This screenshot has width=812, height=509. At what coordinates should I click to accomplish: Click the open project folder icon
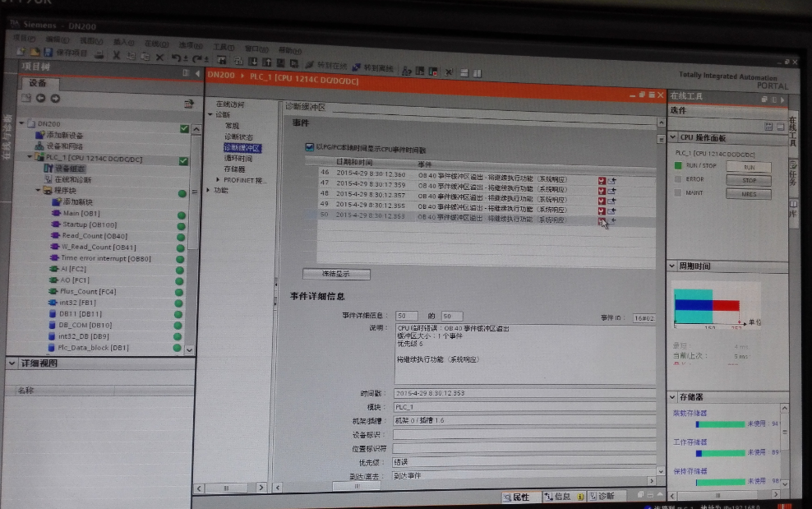[35, 52]
